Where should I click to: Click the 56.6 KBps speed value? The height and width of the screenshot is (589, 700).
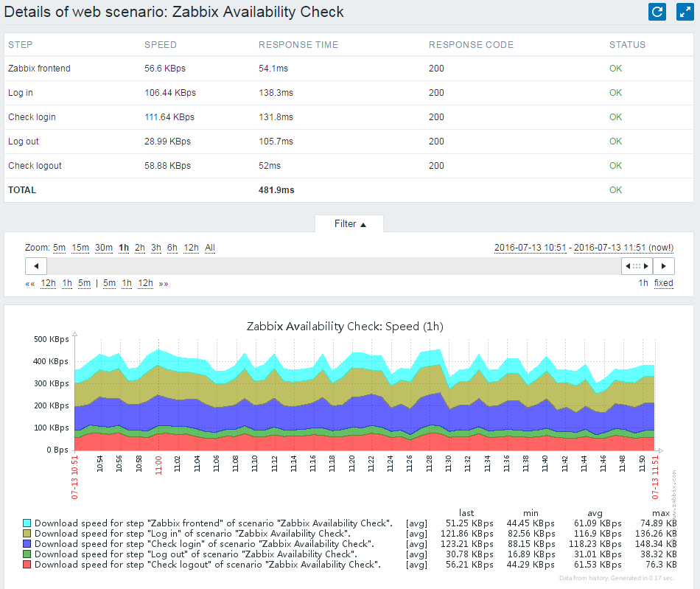(165, 69)
